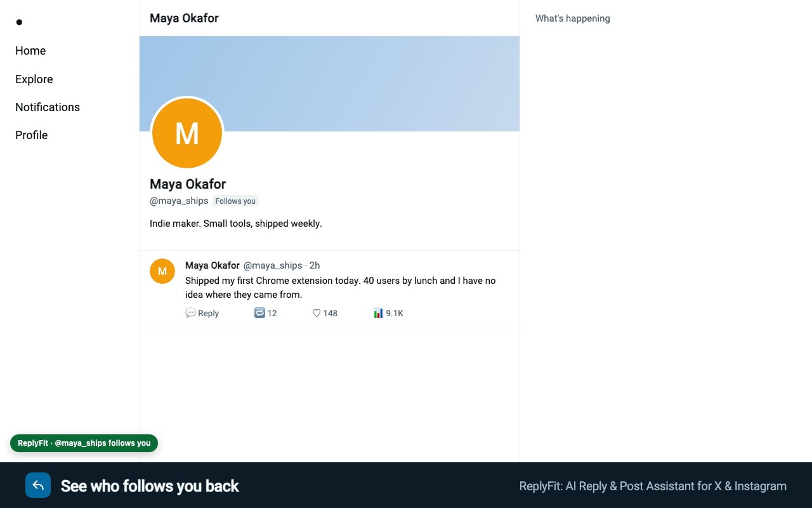Screen dimensions: 812x508
Task: Click the small M avatar beside the post
Action: pos(162,271)
